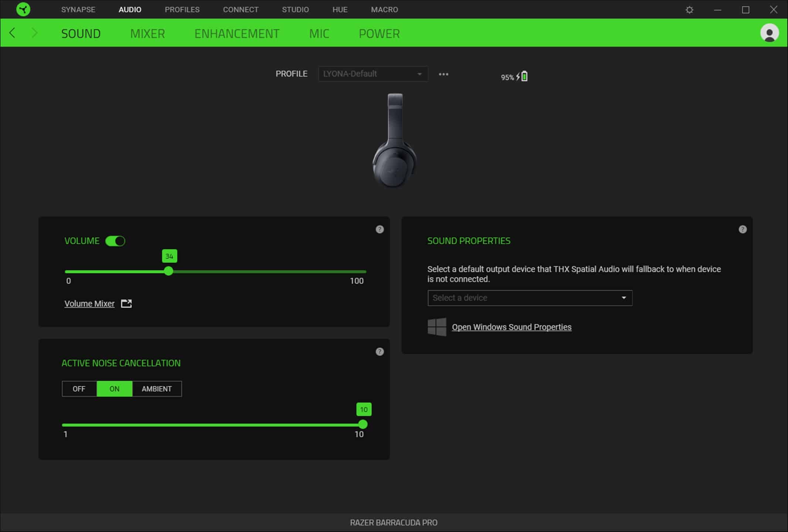Open the STUDIO top tab
The height and width of the screenshot is (532, 788).
pos(295,10)
